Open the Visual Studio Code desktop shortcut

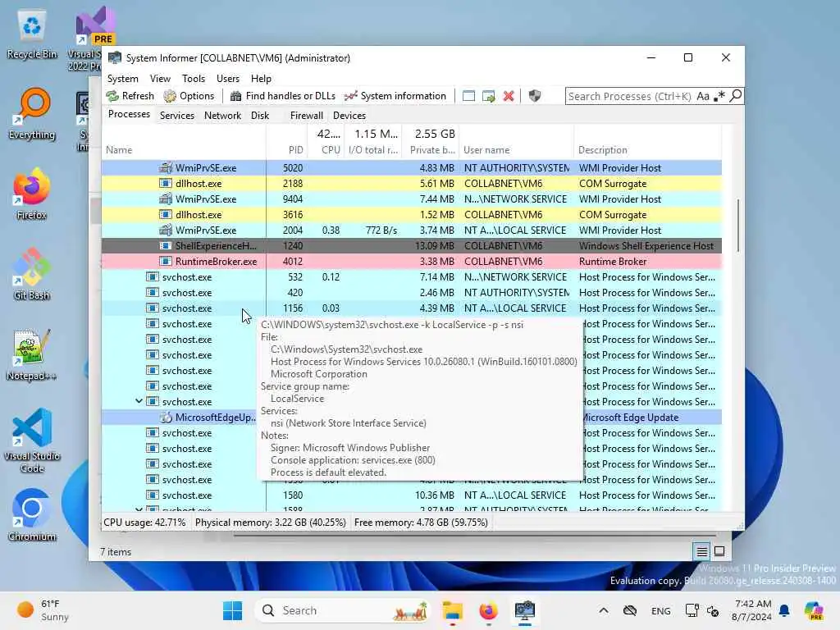[32, 441]
